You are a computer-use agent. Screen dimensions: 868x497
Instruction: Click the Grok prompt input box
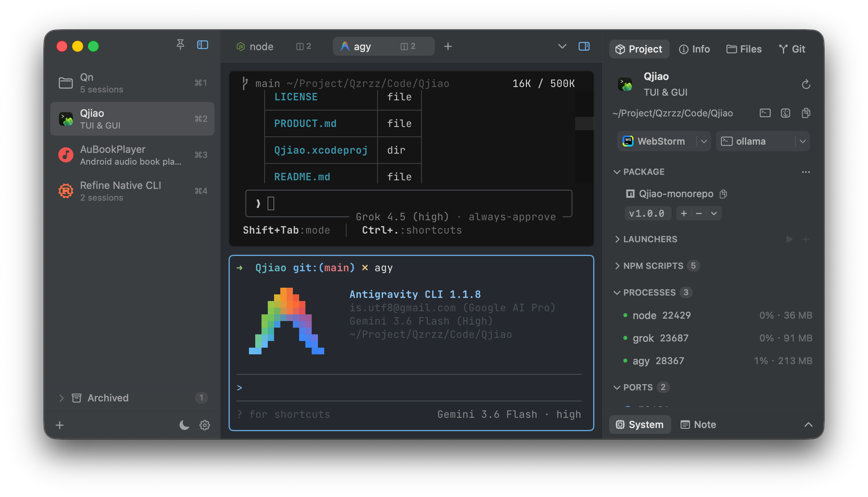pyautogui.click(x=409, y=203)
